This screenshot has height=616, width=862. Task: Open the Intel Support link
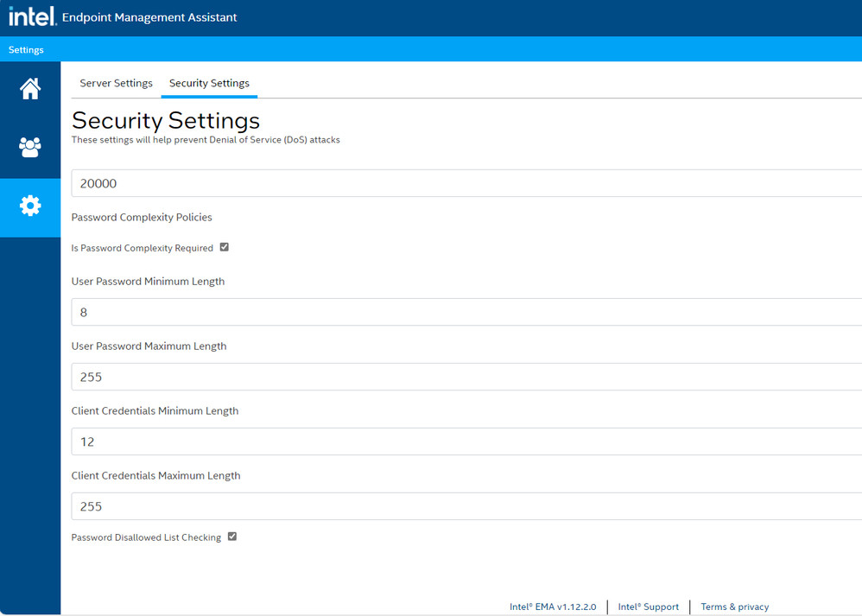pyautogui.click(x=648, y=606)
